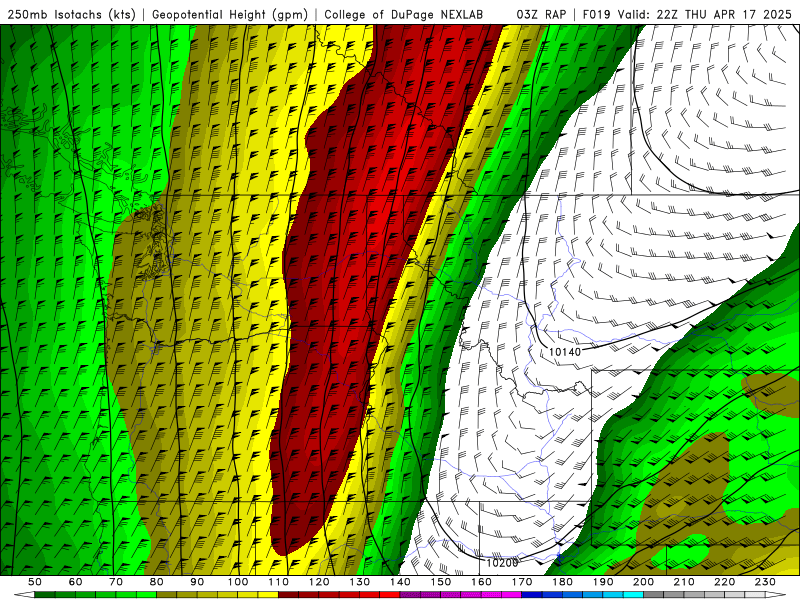
Task: Click the 120 value on the color scale
Action: pos(319,582)
